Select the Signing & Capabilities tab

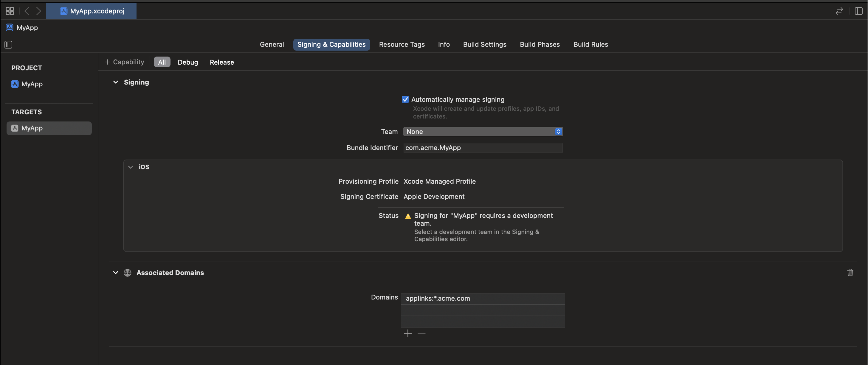[x=331, y=44]
